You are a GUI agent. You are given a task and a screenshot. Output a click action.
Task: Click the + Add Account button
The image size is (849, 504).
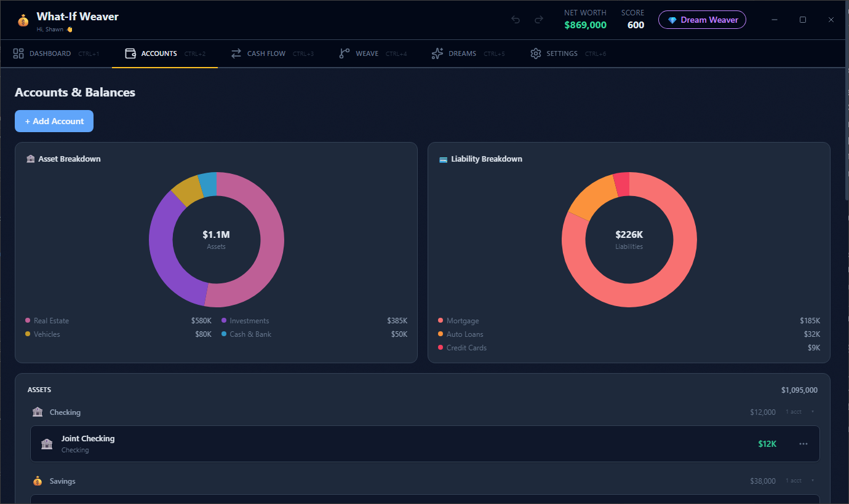click(x=54, y=121)
